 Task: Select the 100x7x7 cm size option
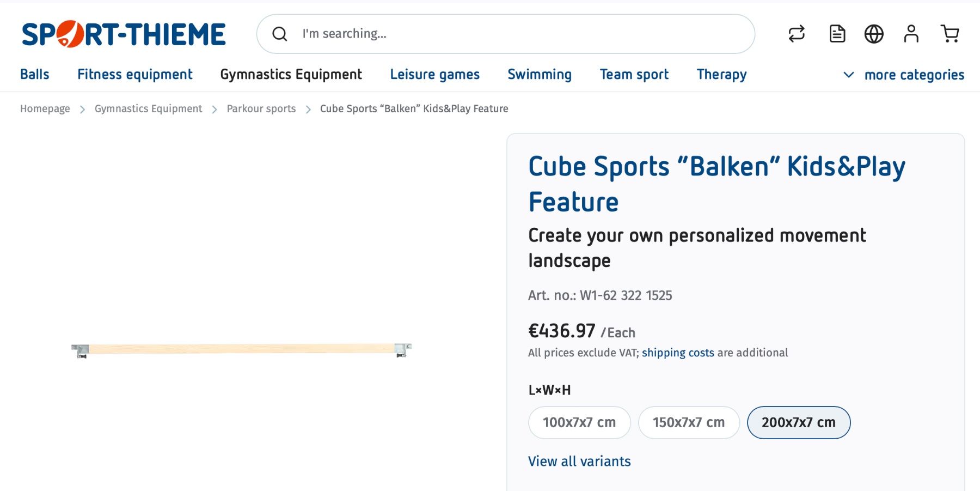coord(579,422)
